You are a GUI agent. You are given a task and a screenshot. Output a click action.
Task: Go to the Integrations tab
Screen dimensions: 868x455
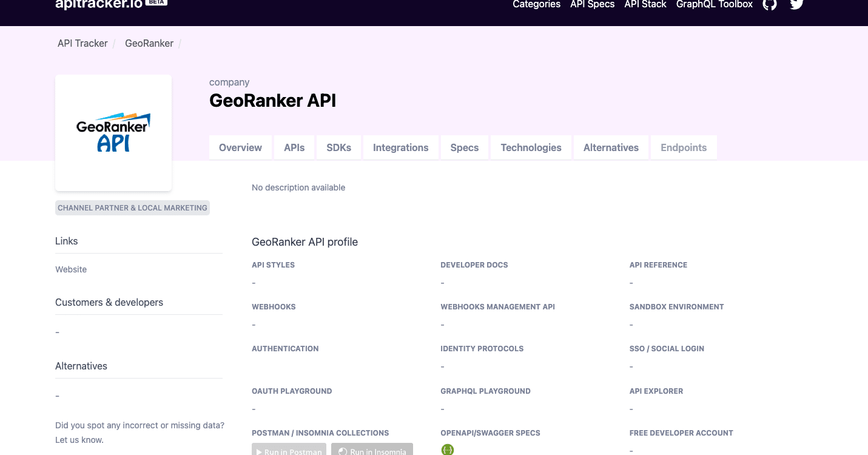coord(400,147)
